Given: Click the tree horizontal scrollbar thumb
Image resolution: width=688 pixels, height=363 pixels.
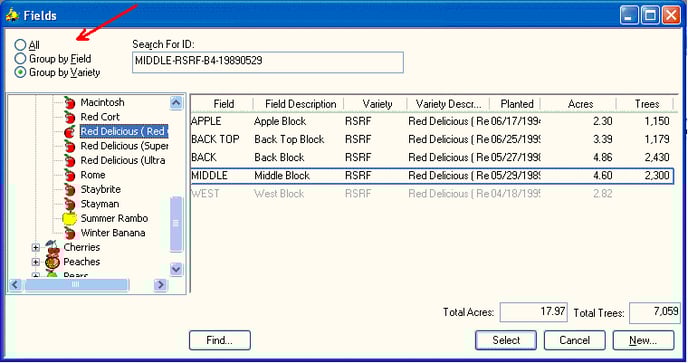Looking at the screenshot, I should (x=76, y=285).
